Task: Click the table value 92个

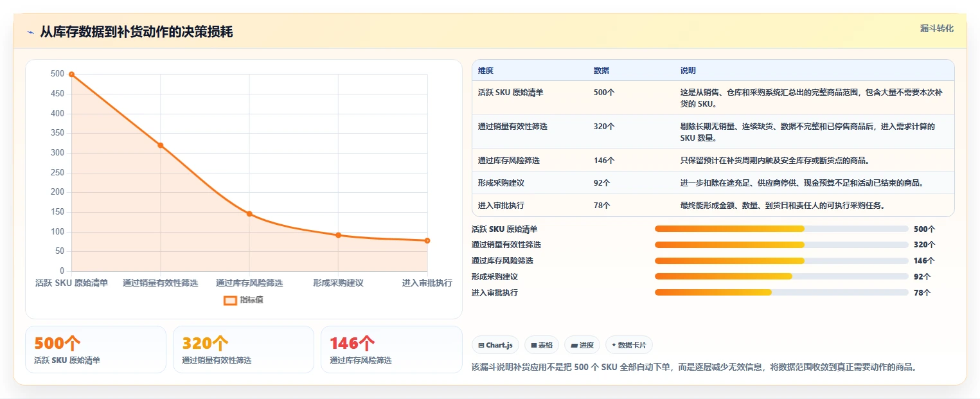Action: 602,183
